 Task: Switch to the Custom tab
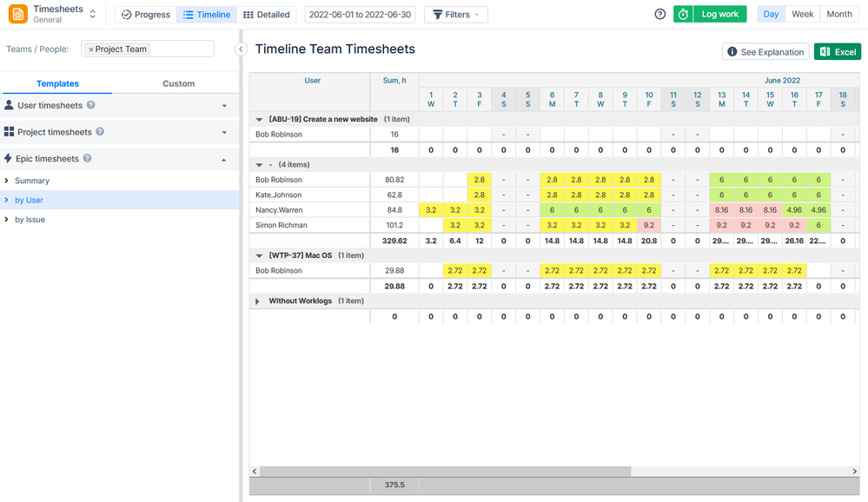178,83
